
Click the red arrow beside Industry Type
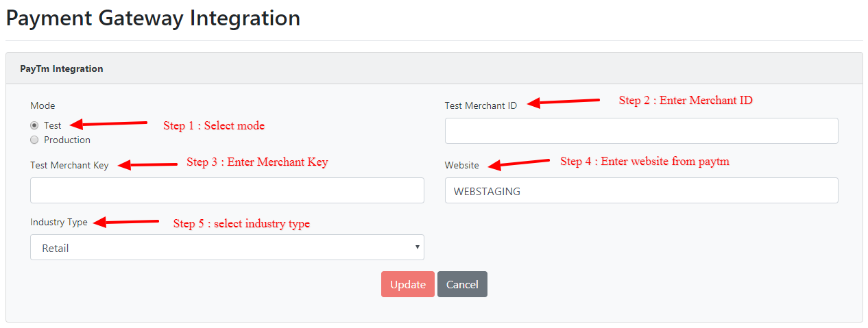126,222
